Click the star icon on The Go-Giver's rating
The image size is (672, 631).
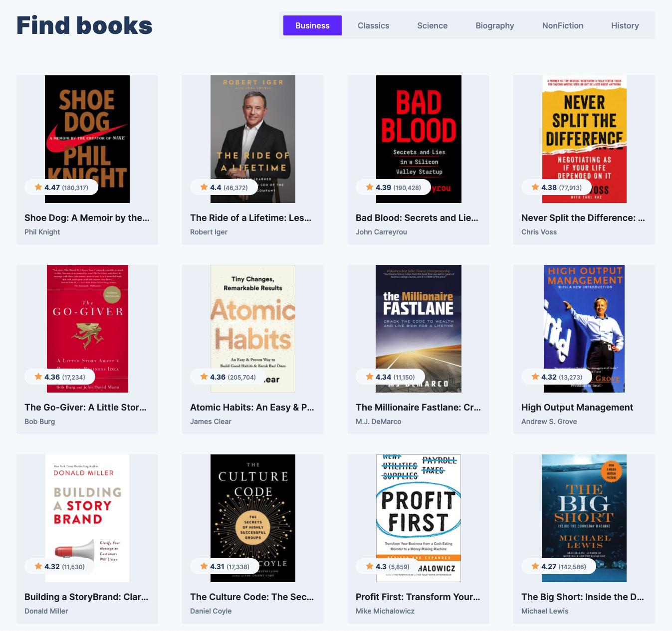coord(37,376)
